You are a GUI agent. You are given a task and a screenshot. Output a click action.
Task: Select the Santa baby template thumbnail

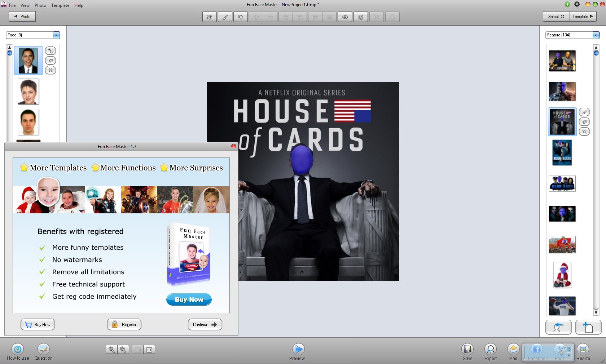(562, 275)
